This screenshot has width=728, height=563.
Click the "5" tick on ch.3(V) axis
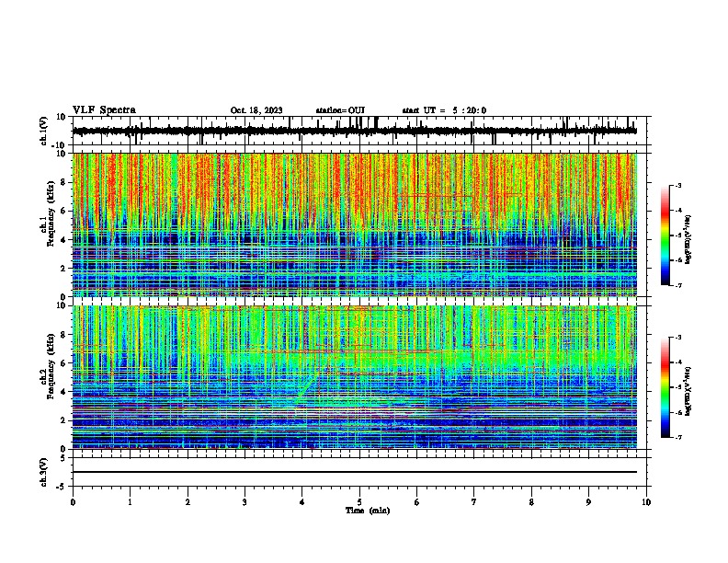coord(63,458)
